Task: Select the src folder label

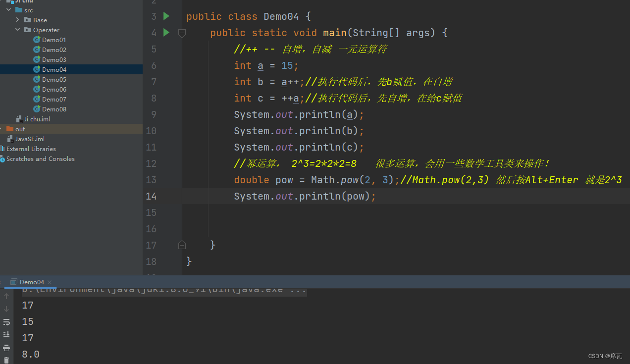Action: (x=28, y=10)
